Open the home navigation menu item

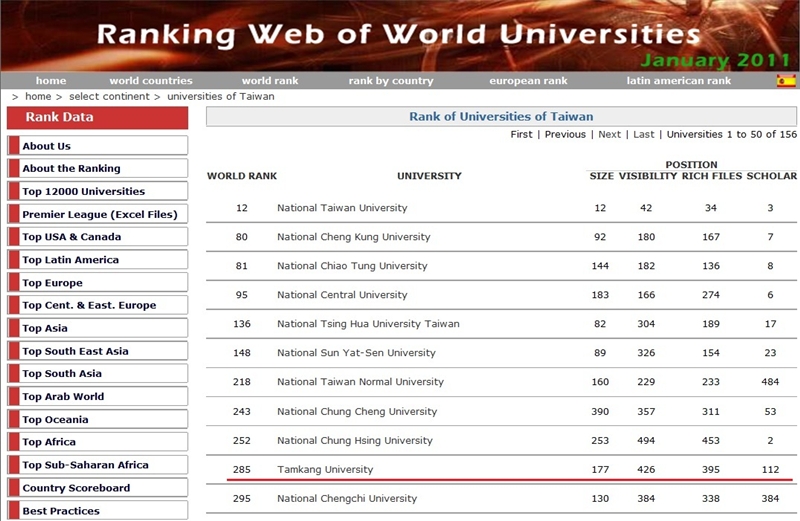click(51, 81)
